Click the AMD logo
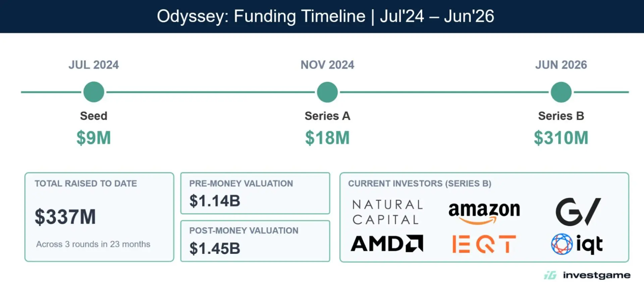Viewport: 644px width, 282px height. click(387, 243)
